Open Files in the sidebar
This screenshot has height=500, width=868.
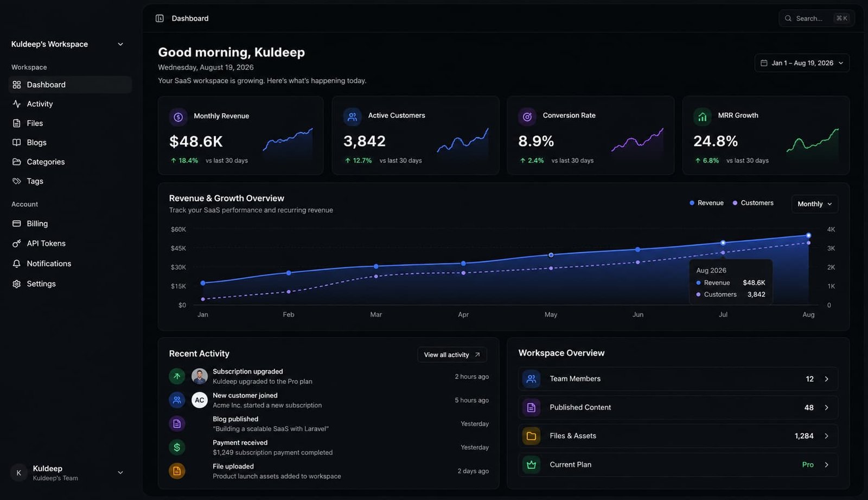(x=71, y=123)
